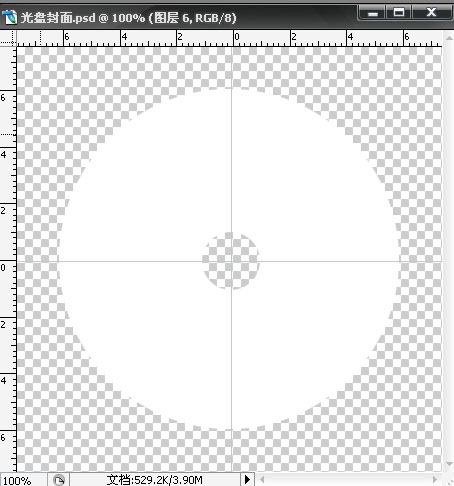Click the 0 mark on vertical ruler
Viewport: 454px width, 486px height.
pos(3,267)
